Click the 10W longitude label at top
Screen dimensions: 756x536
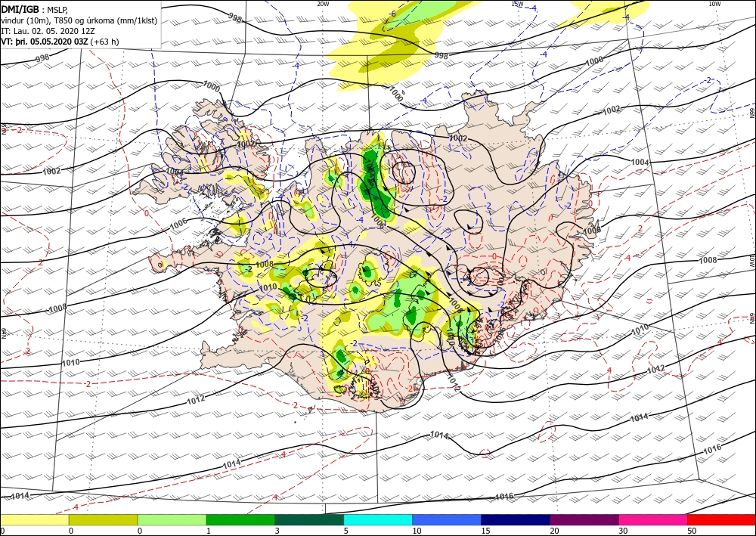click(714, 4)
